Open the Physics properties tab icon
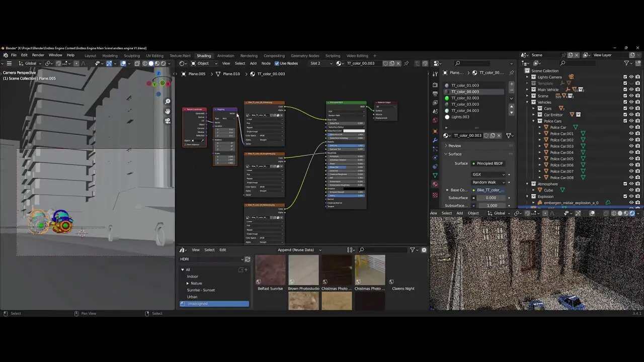644x362 pixels. (435, 158)
